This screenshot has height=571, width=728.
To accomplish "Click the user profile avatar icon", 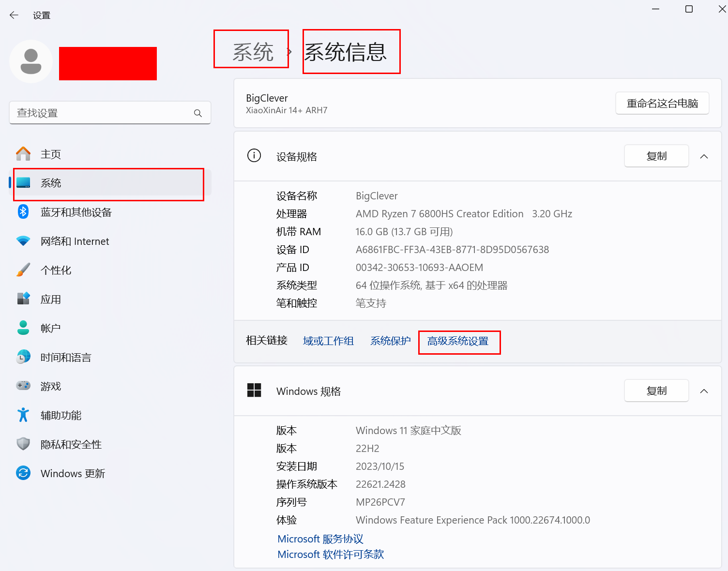I will 31,61.
